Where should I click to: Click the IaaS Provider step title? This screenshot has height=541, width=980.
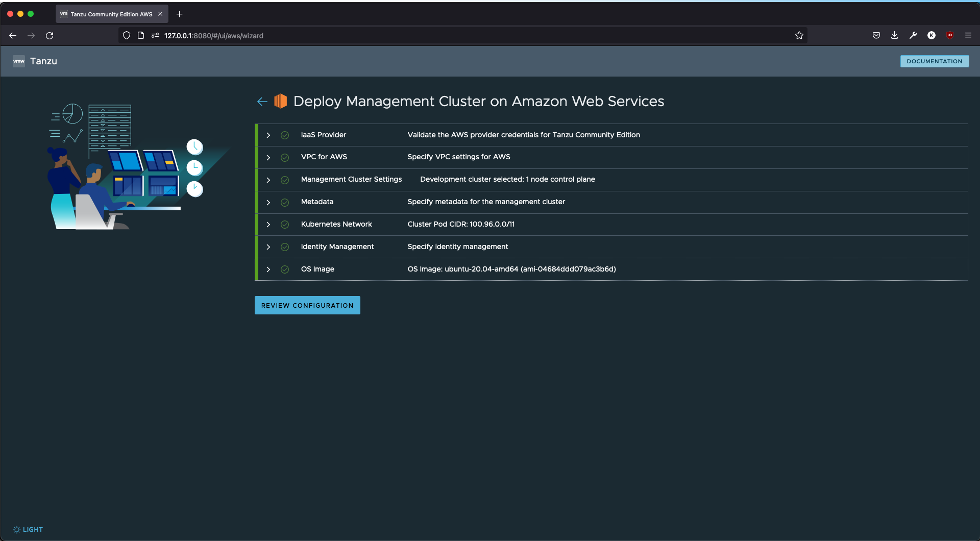click(x=324, y=135)
